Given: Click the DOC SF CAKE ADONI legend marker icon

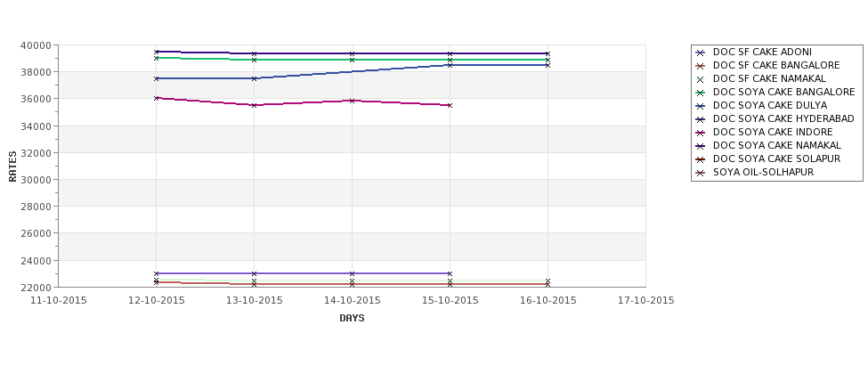Looking at the screenshot, I should (701, 53).
